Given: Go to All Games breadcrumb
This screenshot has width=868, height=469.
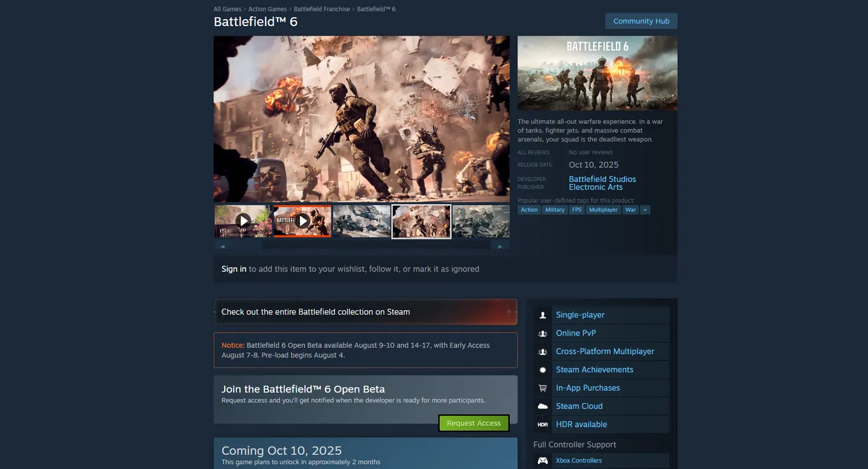Looking at the screenshot, I should point(227,9).
